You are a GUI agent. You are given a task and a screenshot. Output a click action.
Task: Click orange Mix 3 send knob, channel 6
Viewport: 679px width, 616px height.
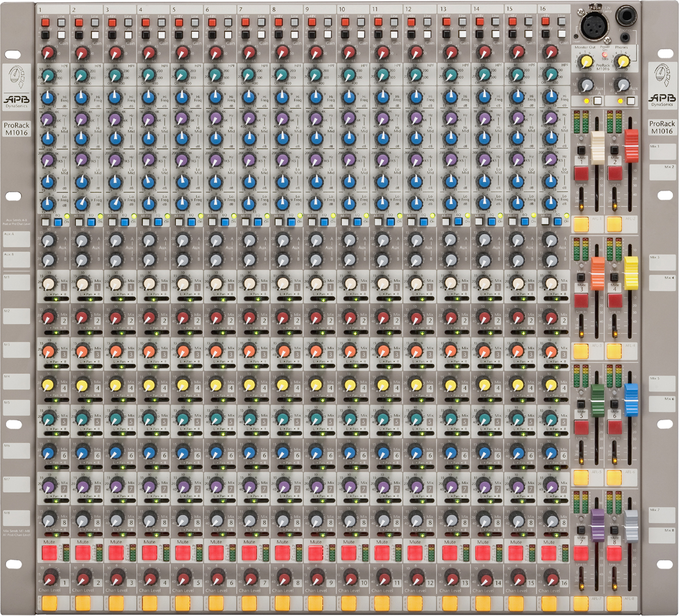tap(215, 350)
